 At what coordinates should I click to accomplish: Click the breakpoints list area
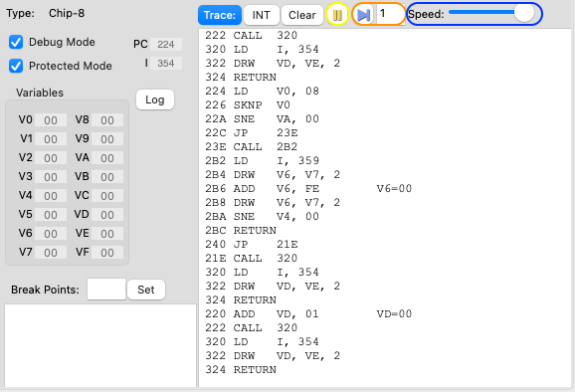[x=100, y=345]
